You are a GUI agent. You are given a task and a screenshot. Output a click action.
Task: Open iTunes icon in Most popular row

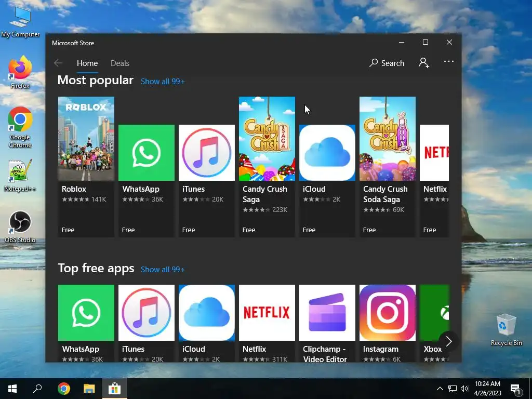click(207, 153)
